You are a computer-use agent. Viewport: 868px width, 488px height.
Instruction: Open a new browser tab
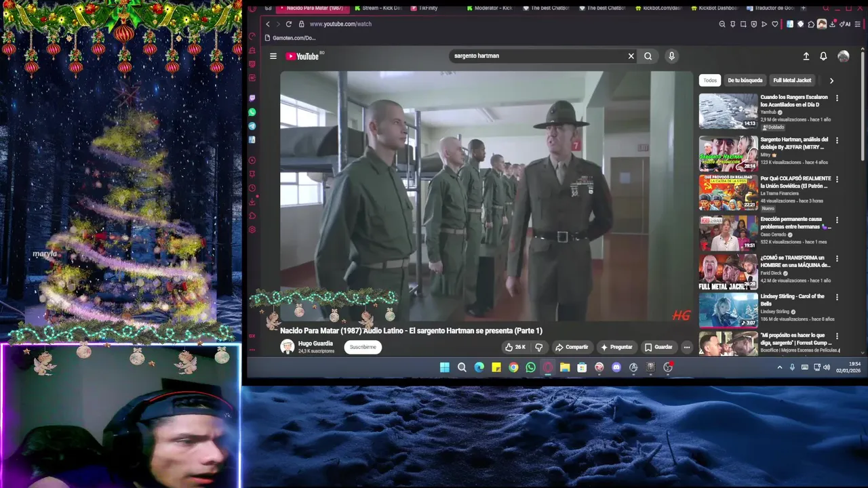point(804,8)
